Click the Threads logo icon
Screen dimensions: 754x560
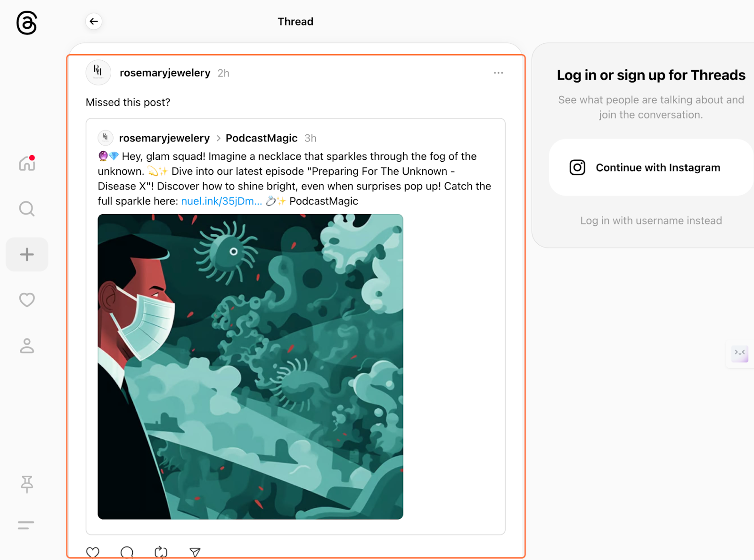[27, 23]
